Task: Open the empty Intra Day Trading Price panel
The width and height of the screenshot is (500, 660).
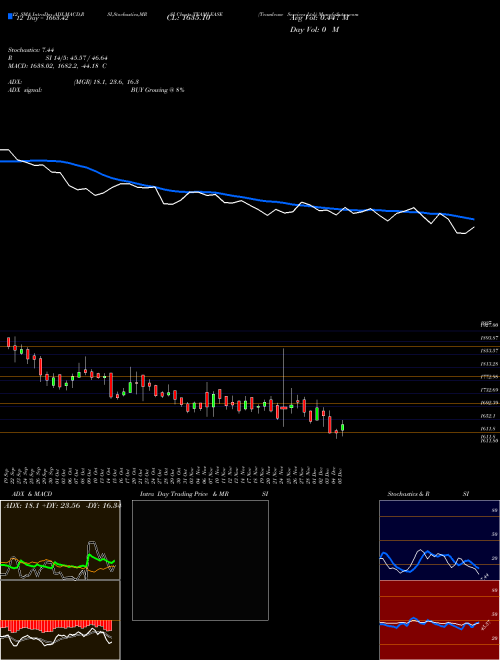Action: 200,560
